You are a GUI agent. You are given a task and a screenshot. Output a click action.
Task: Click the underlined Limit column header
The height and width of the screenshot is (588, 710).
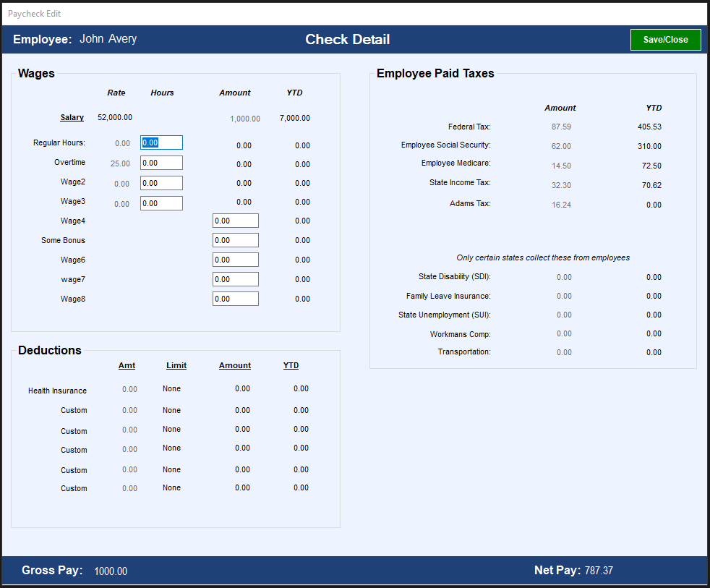pyautogui.click(x=176, y=365)
